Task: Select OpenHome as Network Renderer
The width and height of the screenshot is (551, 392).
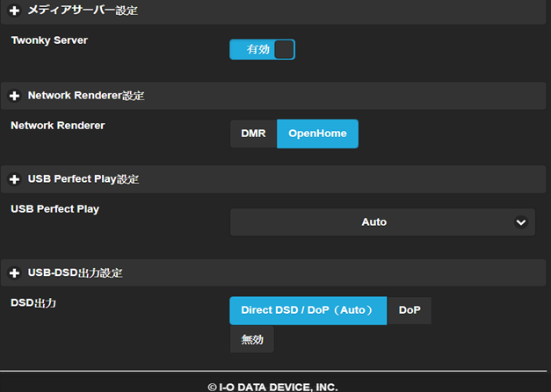Action: pyautogui.click(x=317, y=134)
